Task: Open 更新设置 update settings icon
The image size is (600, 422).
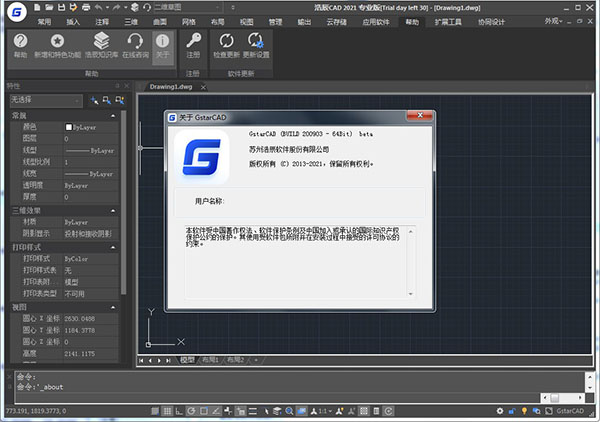Action: (256, 46)
